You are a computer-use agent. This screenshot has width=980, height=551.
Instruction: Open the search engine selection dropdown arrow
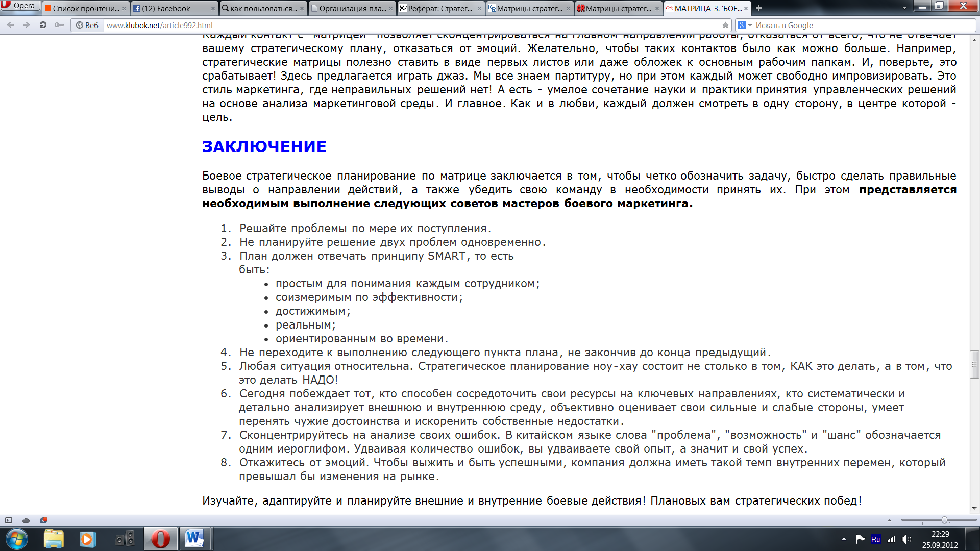tap(750, 26)
